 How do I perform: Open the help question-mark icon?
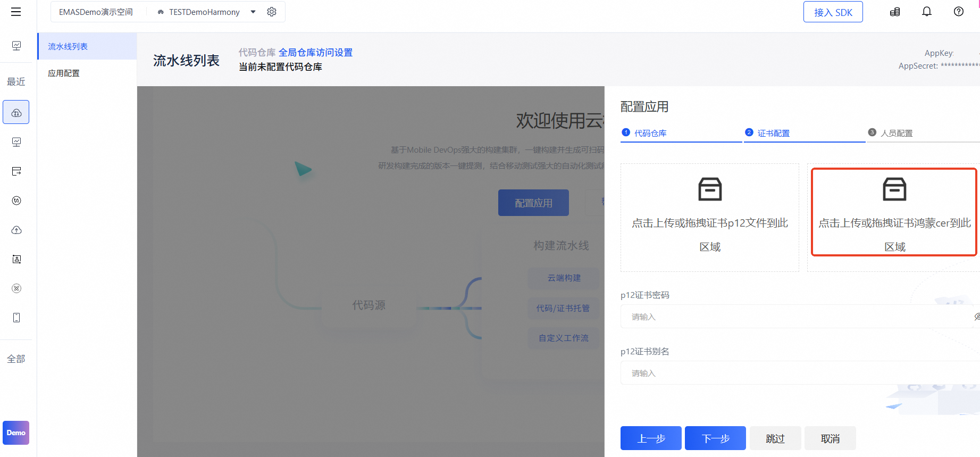959,12
